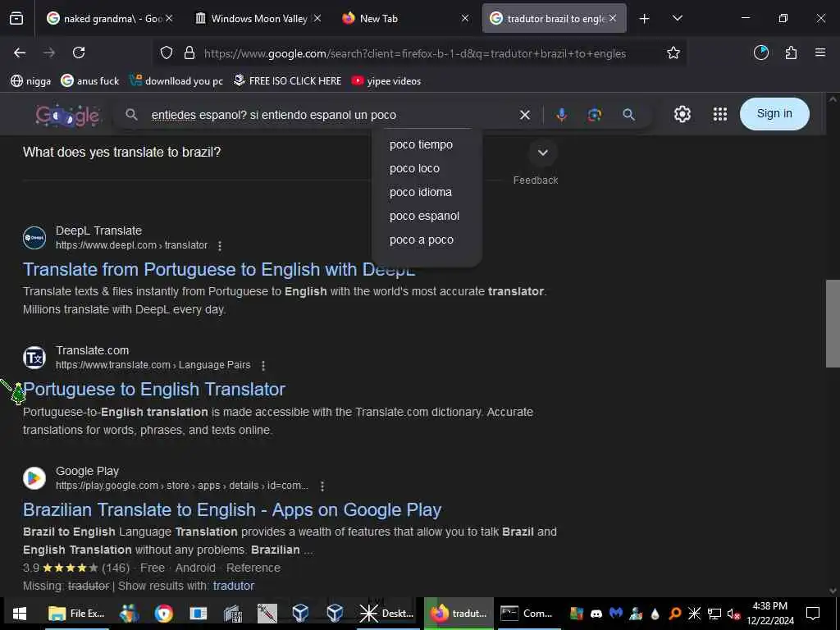Select suggestion 'poco a poco'
The image size is (840, 630).
coord(422,240)
